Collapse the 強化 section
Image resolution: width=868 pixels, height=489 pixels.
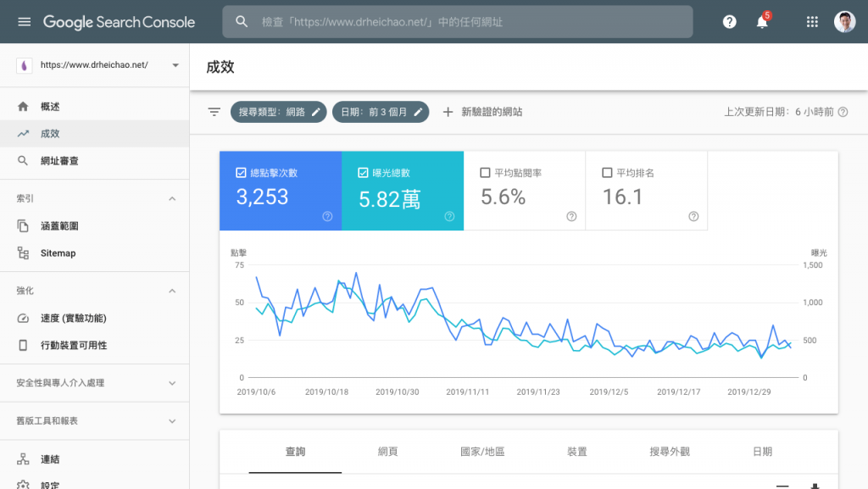(x=172, y=291)
